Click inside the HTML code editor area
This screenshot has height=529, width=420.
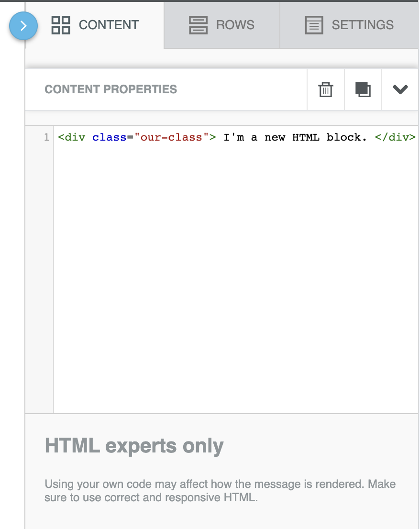(236, 270)
